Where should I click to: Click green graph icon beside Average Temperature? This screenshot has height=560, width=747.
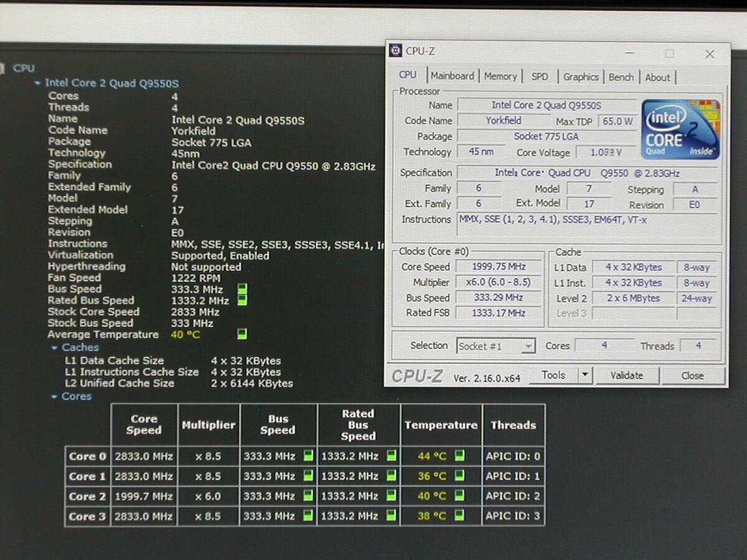coord(242,335)
